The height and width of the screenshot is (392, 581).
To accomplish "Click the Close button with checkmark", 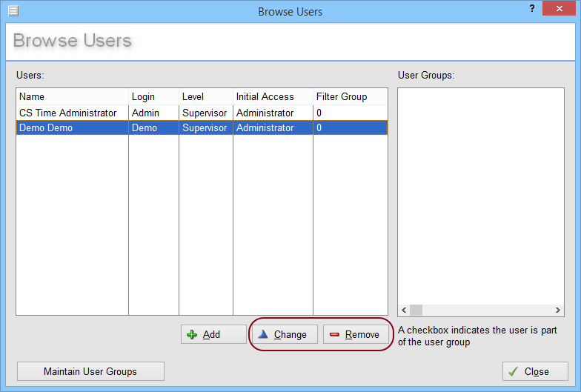I will click(x=535, y=371).
